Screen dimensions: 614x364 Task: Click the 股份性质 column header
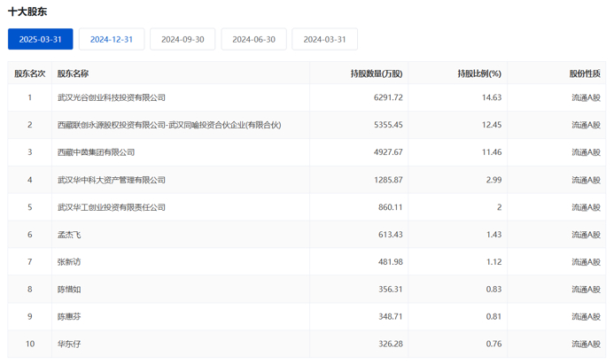585,74
